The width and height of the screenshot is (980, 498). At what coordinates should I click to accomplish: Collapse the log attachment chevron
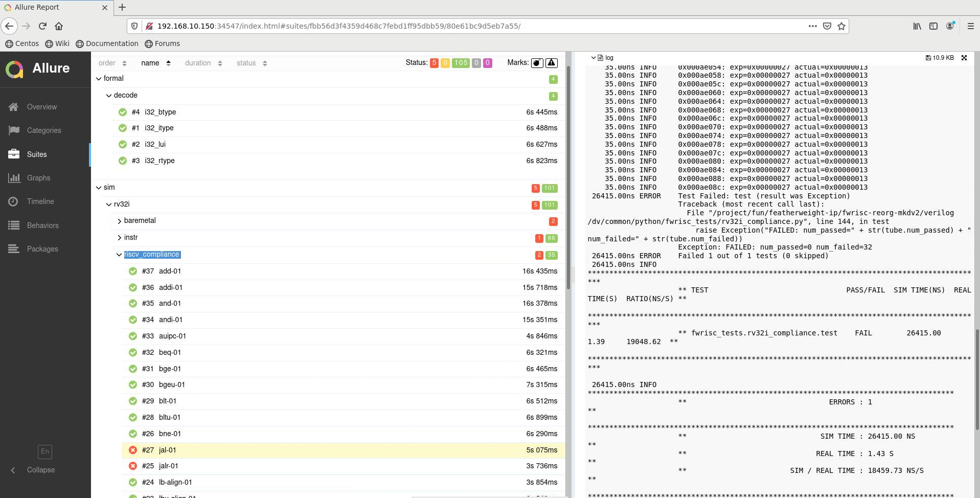coord(593,58)
